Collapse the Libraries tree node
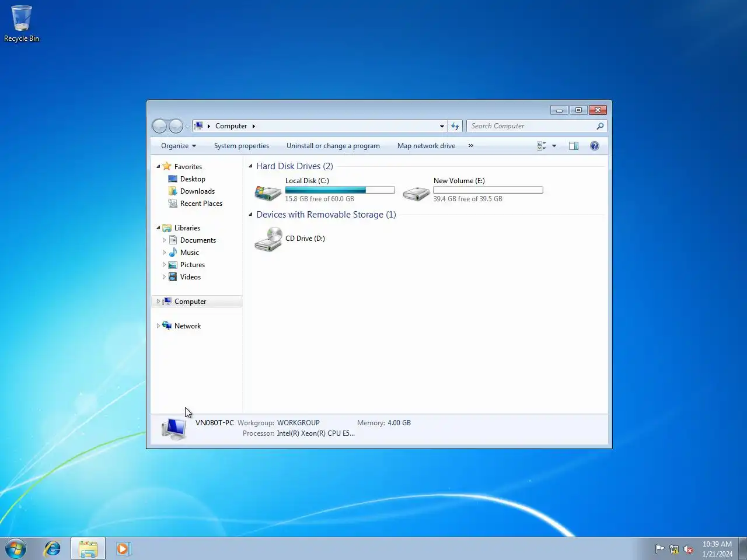 point(158,228)
